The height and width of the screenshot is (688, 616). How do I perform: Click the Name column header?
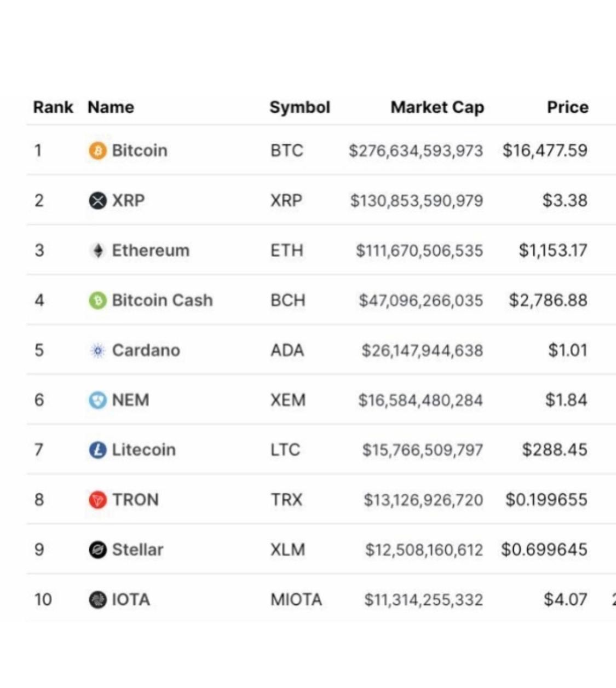click(x=111, y=107)
